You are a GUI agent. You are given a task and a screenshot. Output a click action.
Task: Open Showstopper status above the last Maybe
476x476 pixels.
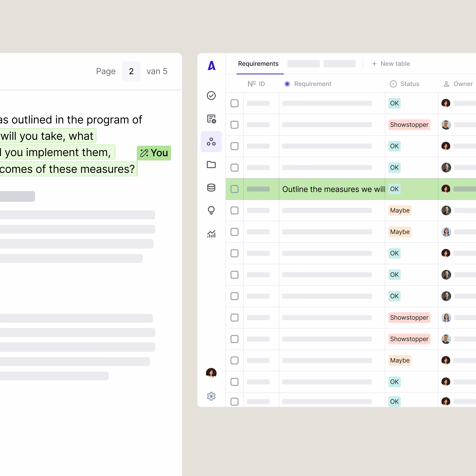pyautogui.click(x=409, y=339)
